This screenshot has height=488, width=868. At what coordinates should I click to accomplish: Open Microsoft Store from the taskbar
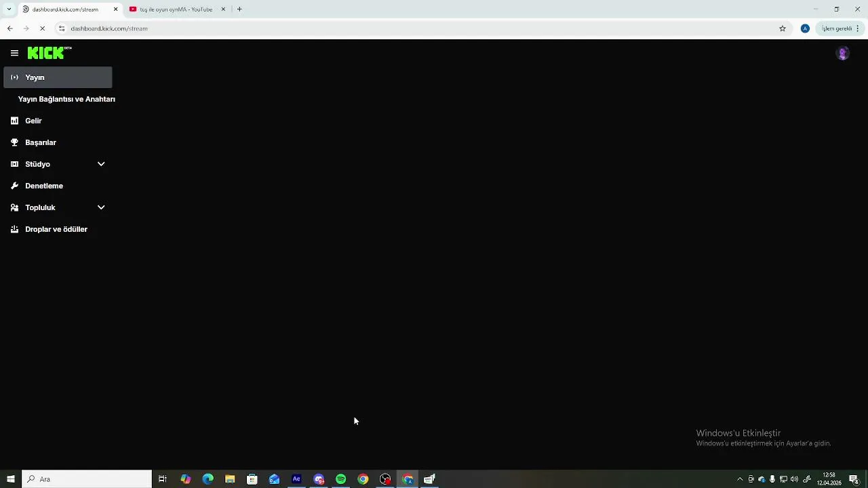[252, 479]
